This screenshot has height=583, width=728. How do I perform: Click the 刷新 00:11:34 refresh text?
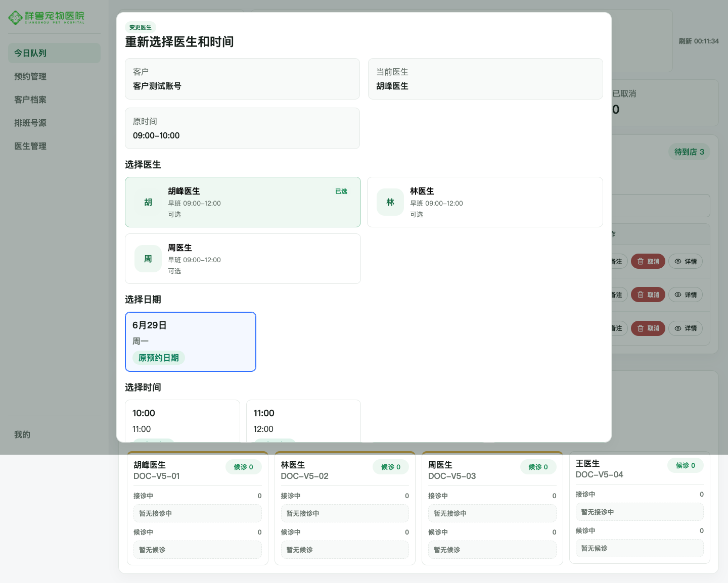click(x=699, y=41)
